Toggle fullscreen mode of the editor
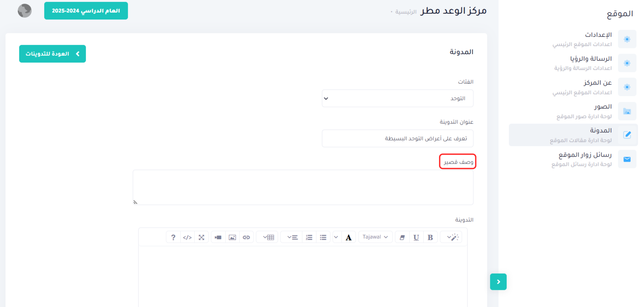The width and height of the screenshot is (644, 307). coord(201,237)
